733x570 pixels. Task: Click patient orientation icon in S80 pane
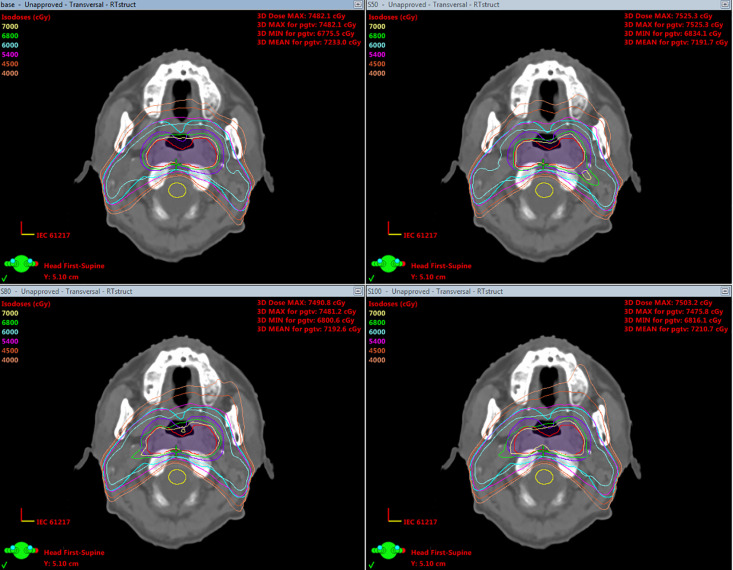(x=21, y=551)
